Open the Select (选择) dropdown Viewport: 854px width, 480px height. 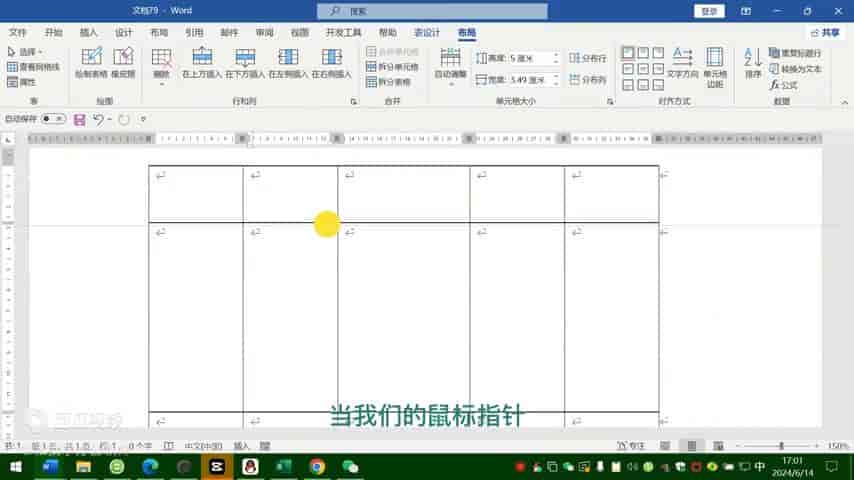[x=25, y=52]
